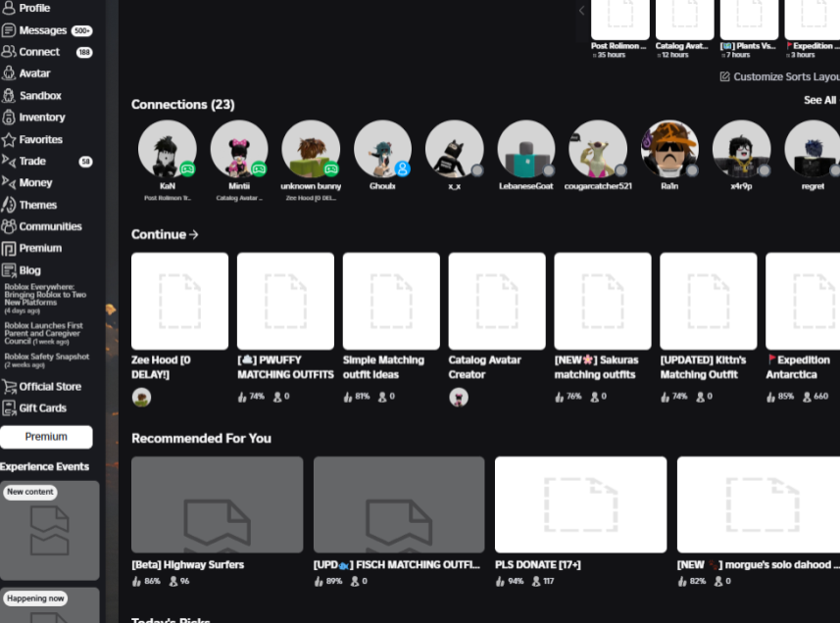Open [Beta] Highway Surfers game
This screenshot has height=623, width=840.
tap(217, 504)
